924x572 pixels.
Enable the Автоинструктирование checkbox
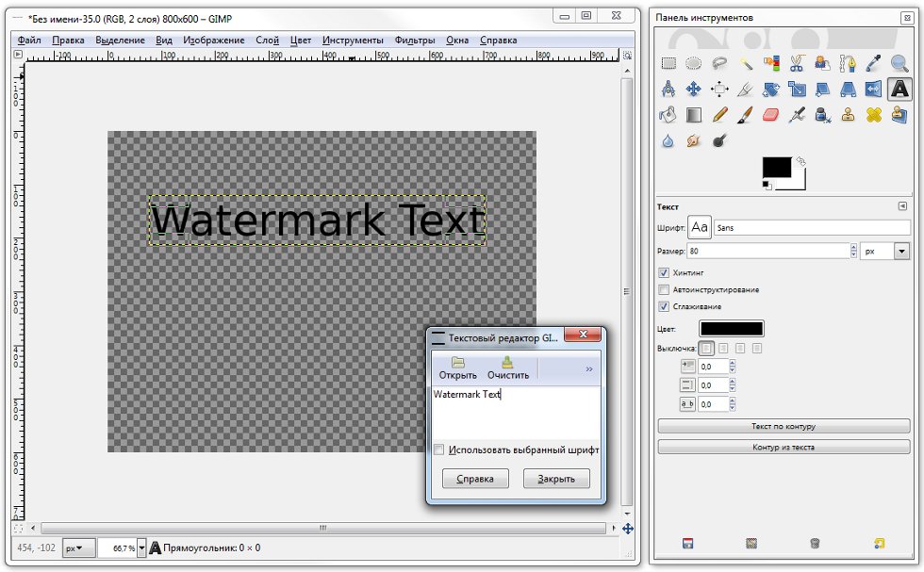click(664, 289)
